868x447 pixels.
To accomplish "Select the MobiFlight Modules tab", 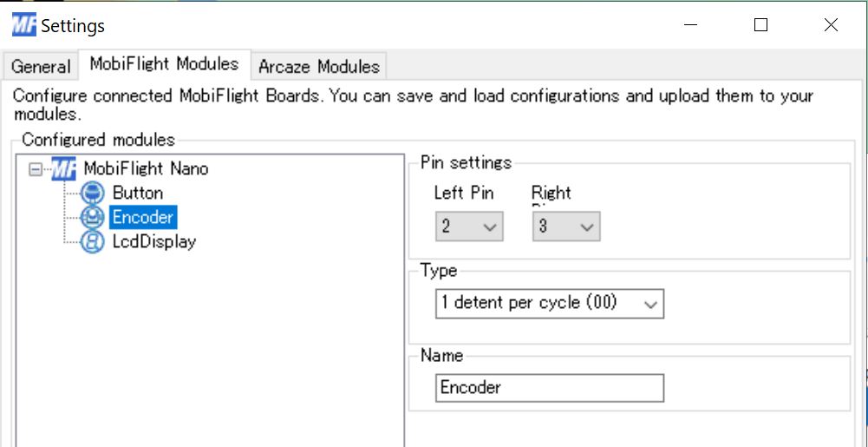I will pyautogui.click(x=165, y=64).
